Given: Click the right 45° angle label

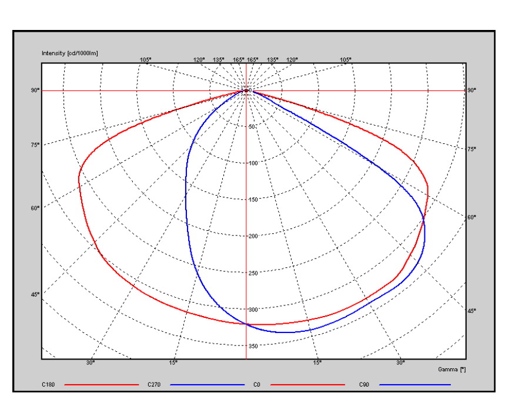Looking at the screenshot, I should tap(471, 311).
